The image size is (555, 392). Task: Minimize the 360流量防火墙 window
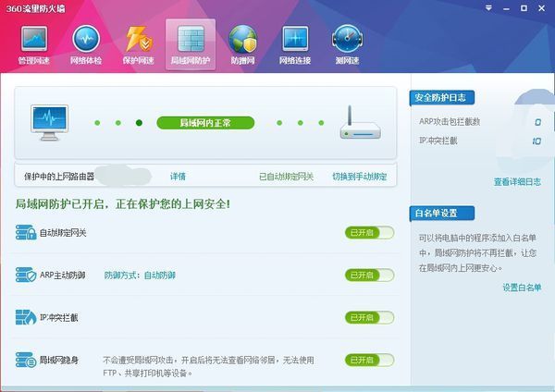pyautogui.click(x=506, y=8)
